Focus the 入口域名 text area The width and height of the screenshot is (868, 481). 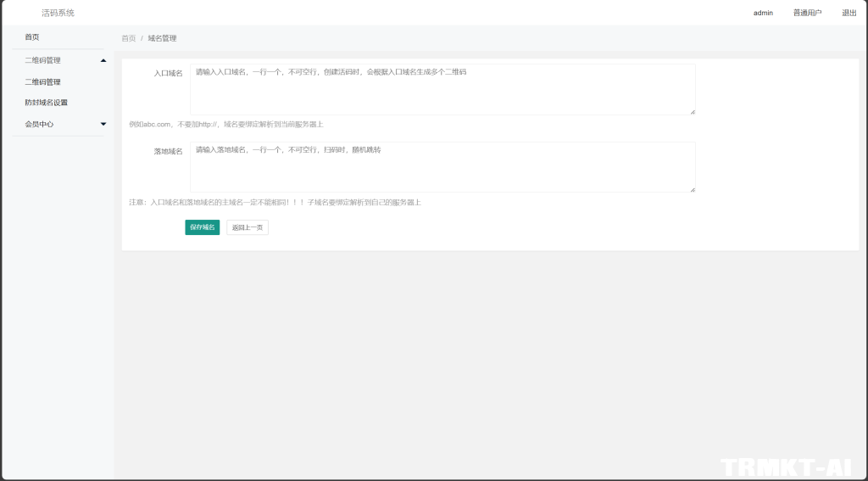coord(442,89)
